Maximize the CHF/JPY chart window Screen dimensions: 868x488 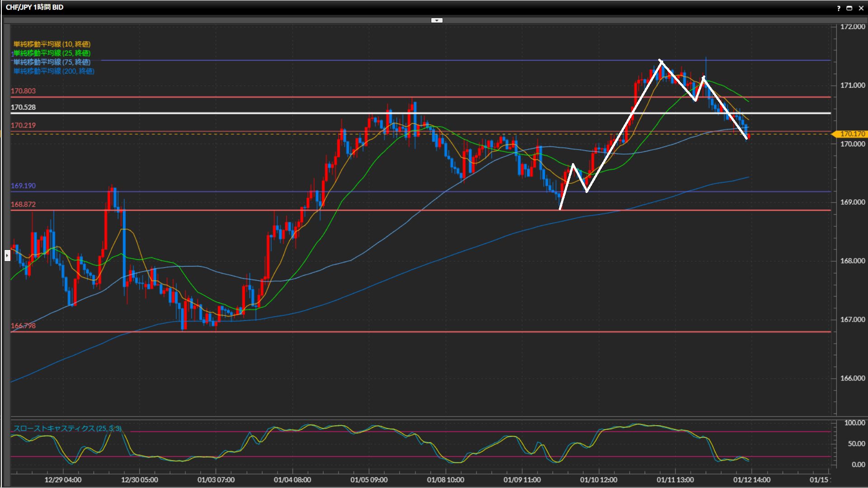[849, 8]
